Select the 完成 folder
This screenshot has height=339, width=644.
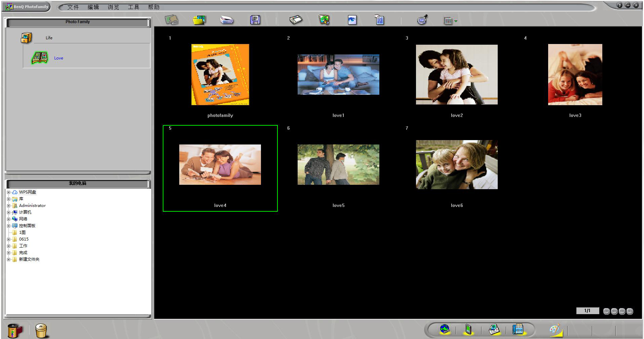[23, 253]
